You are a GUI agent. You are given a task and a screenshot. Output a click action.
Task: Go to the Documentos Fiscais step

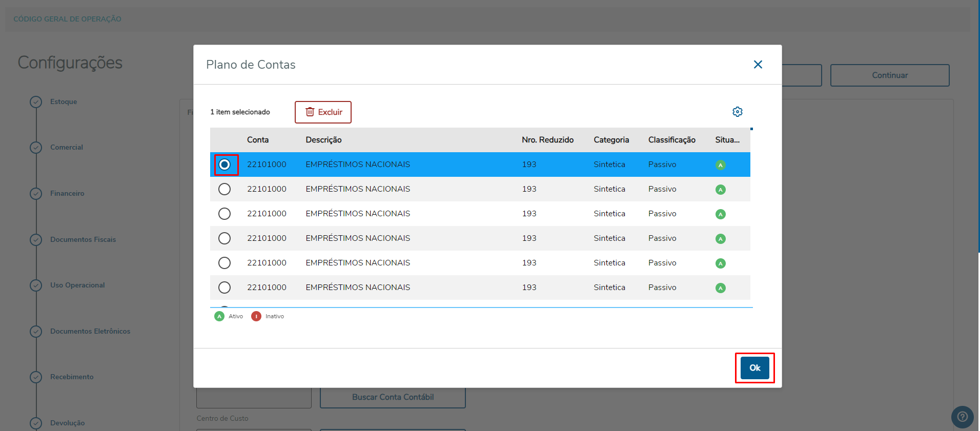pos(83,239)
